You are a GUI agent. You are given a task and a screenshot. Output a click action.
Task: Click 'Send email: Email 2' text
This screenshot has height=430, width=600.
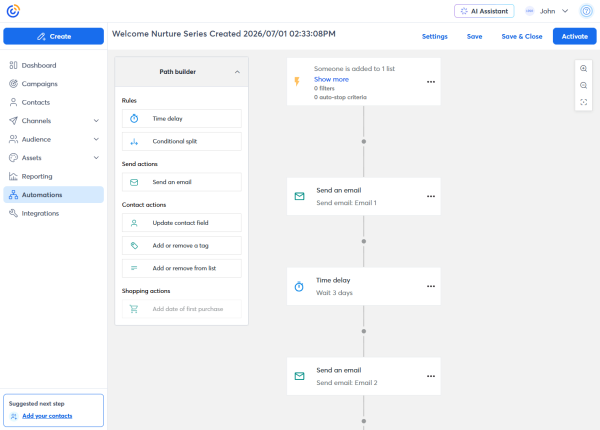[x=347, y=383]
